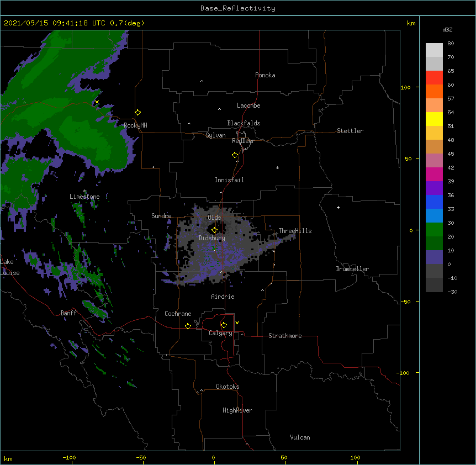This screenshot has width=476, height=465.
Task: Click the Lake Louise label at left edge
Action: click(10, 267)
